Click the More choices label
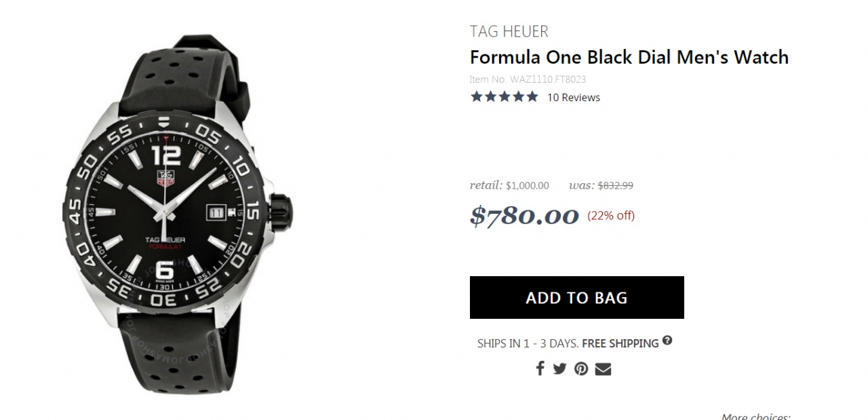This screenshot has height=420, width=868. 755,416
